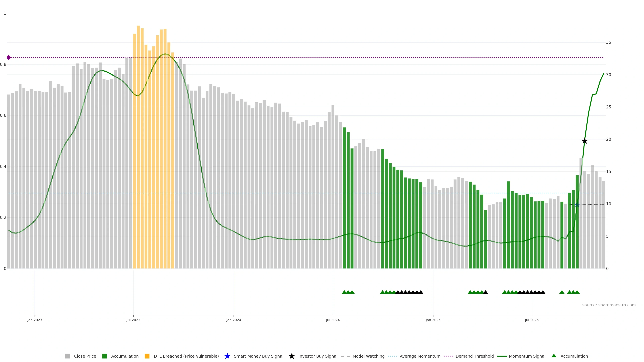Screen dimensions: 644x362
Task: Click the grey Close Price legend swatch
Action: (67, 356)
